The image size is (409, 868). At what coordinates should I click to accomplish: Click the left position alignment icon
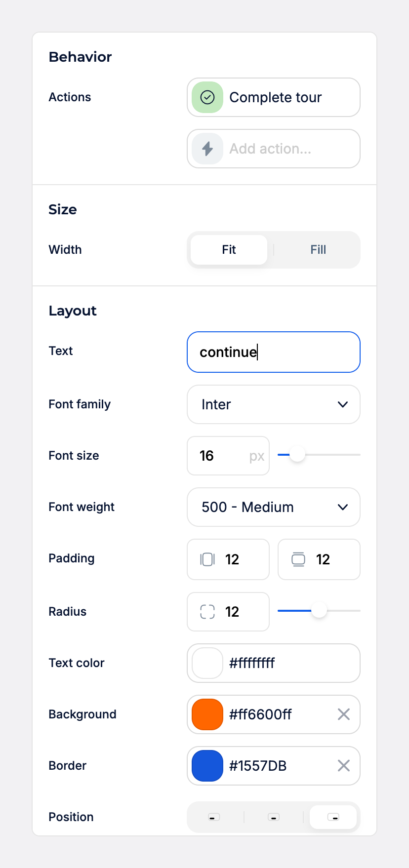(x=213, y=817)
